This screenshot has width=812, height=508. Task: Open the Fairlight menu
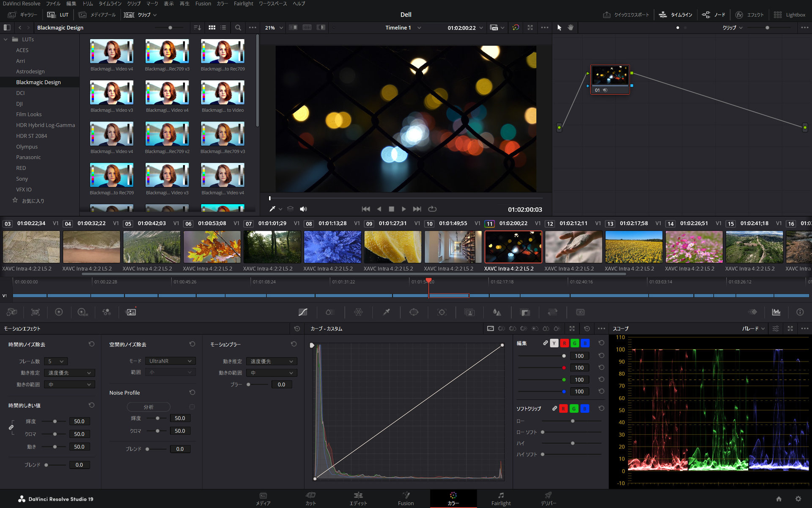tap(244, 3)
